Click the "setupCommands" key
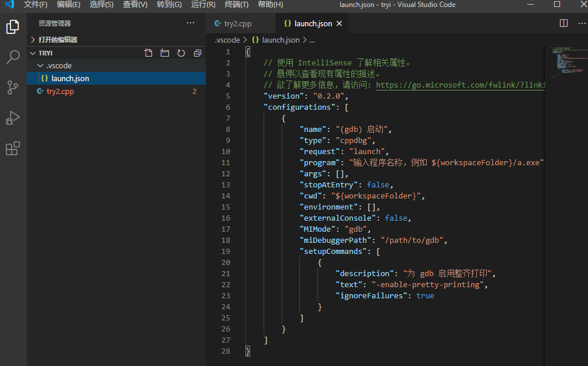 (x=333, y=252)
